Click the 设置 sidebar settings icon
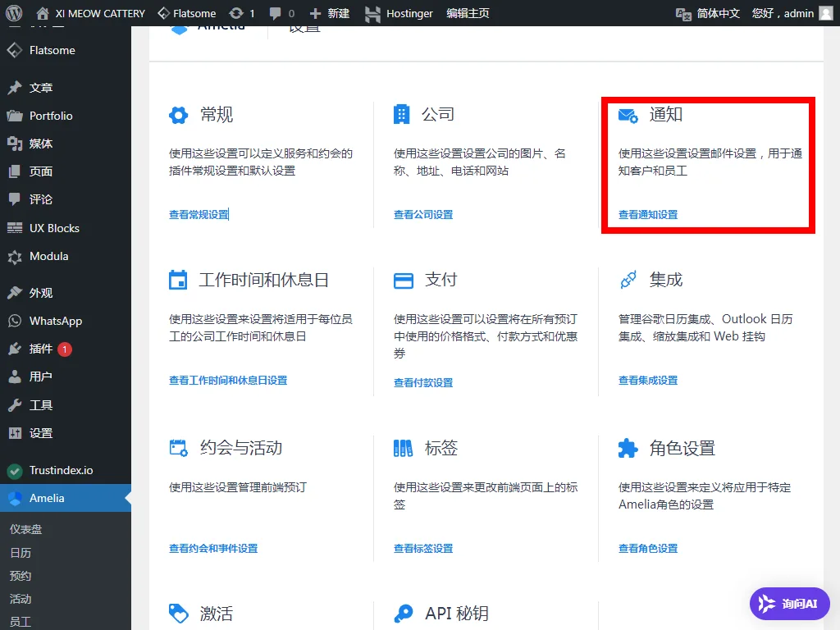This screenshot has width=840, height=630. point(15,433)
